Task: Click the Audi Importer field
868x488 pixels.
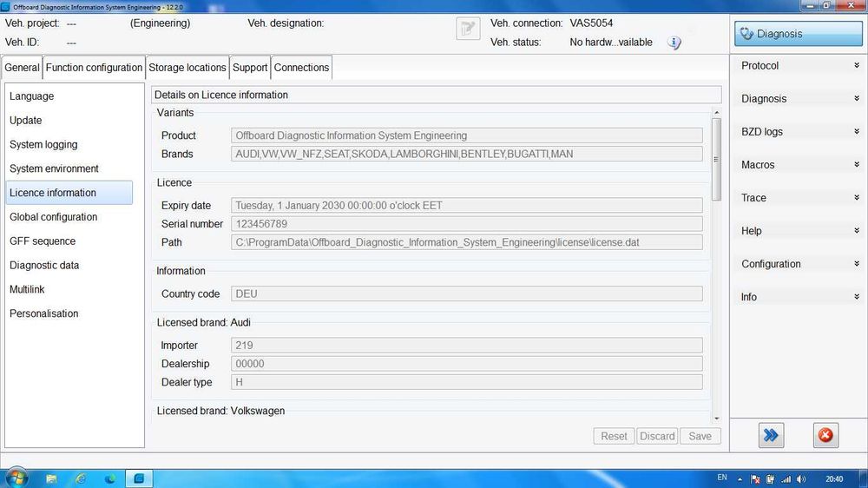Action: pyautogui.click(x=467, y=345)
